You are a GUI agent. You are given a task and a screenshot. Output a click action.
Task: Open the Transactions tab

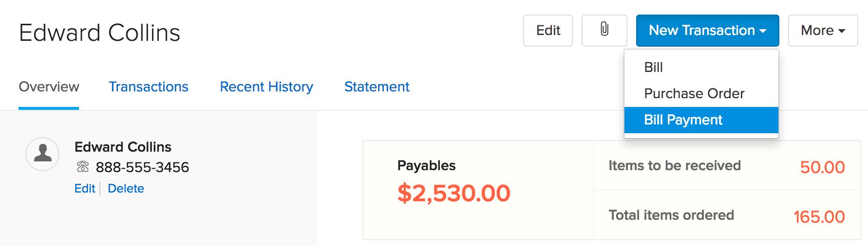tap(148, 87)
